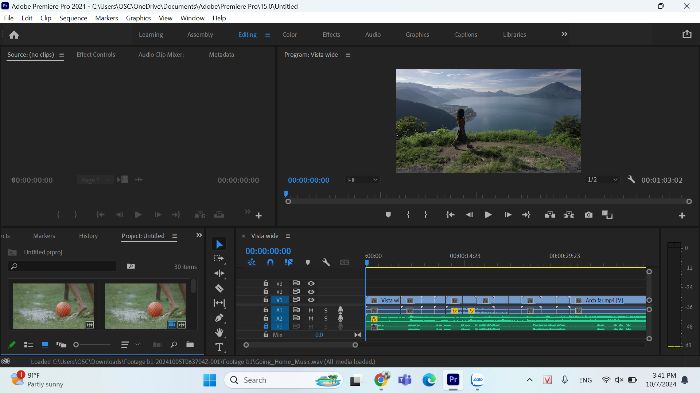
Task: Toggle project writable green pencil icon
Action: pos(12,344)
